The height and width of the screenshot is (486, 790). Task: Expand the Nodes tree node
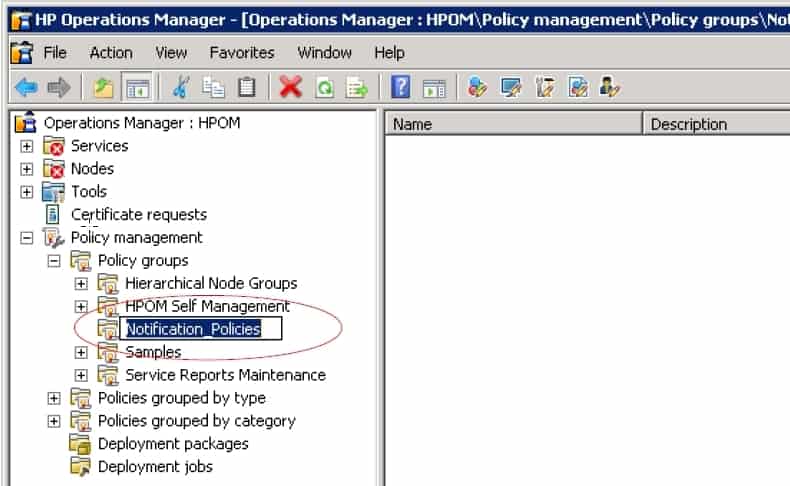tap(26, 169)
